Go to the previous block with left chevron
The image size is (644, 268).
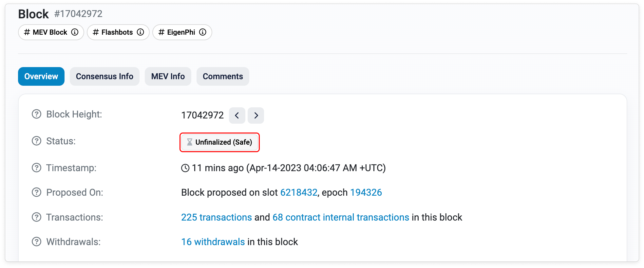click(x=237, y=116)
